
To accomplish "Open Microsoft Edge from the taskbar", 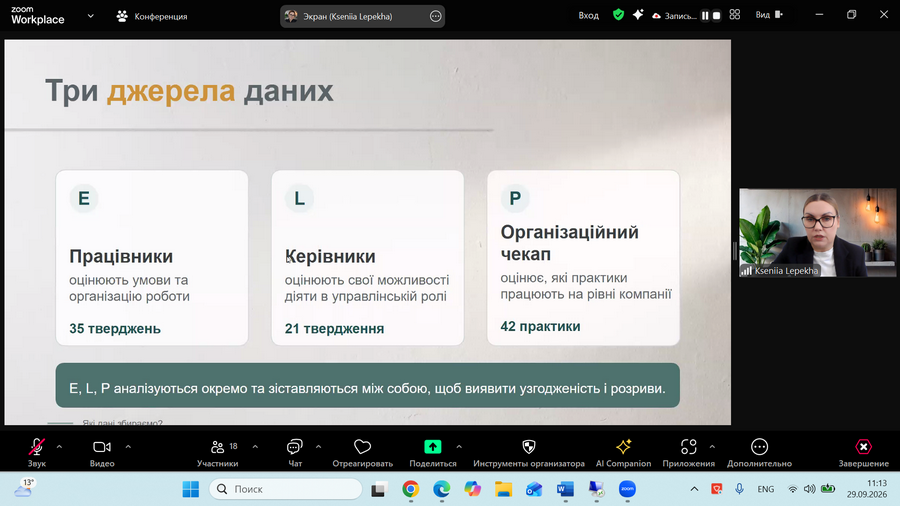I will [x=441, y=489].
